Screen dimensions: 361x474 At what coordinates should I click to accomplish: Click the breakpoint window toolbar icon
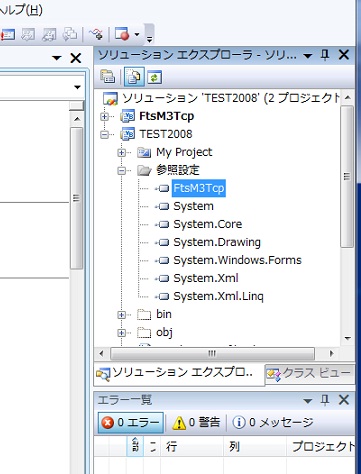point(122,34)
